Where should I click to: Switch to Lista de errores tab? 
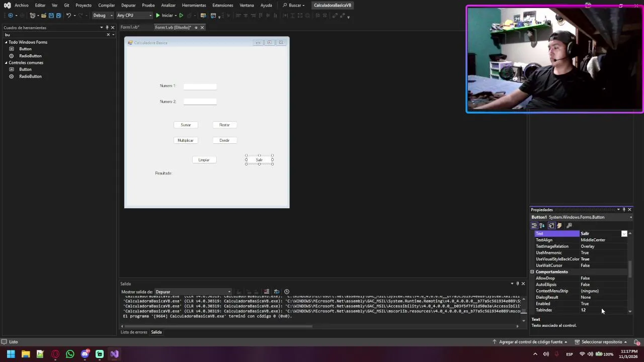tap(134, 332)
